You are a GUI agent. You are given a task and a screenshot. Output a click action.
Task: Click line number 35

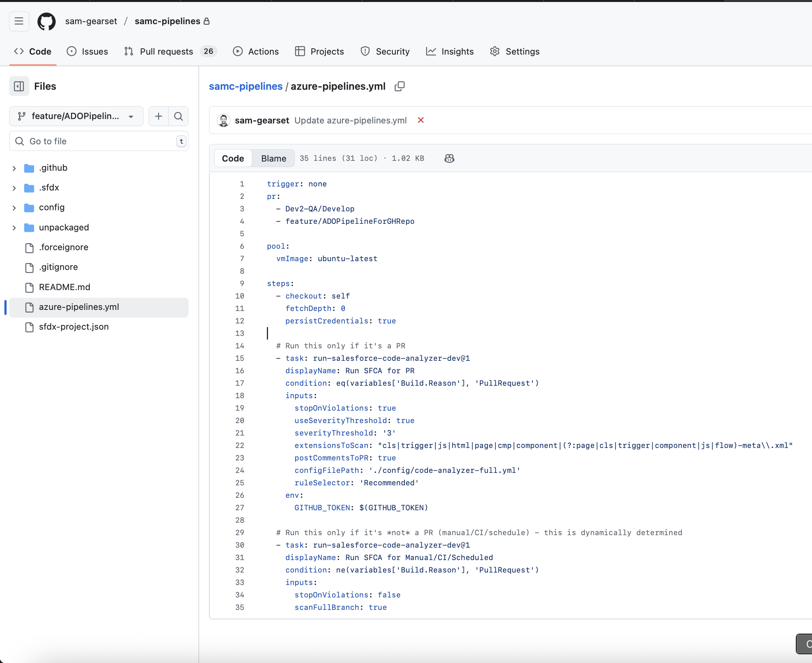(x=240, y=608)
